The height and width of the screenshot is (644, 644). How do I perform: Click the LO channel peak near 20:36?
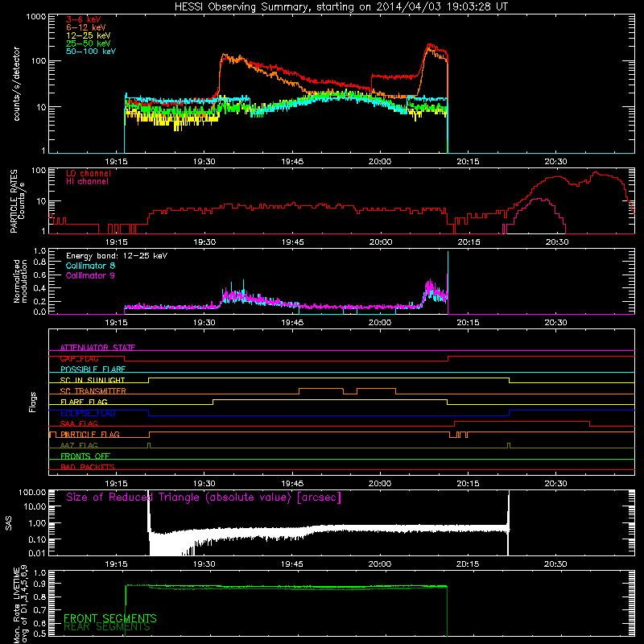pos(595,173)
